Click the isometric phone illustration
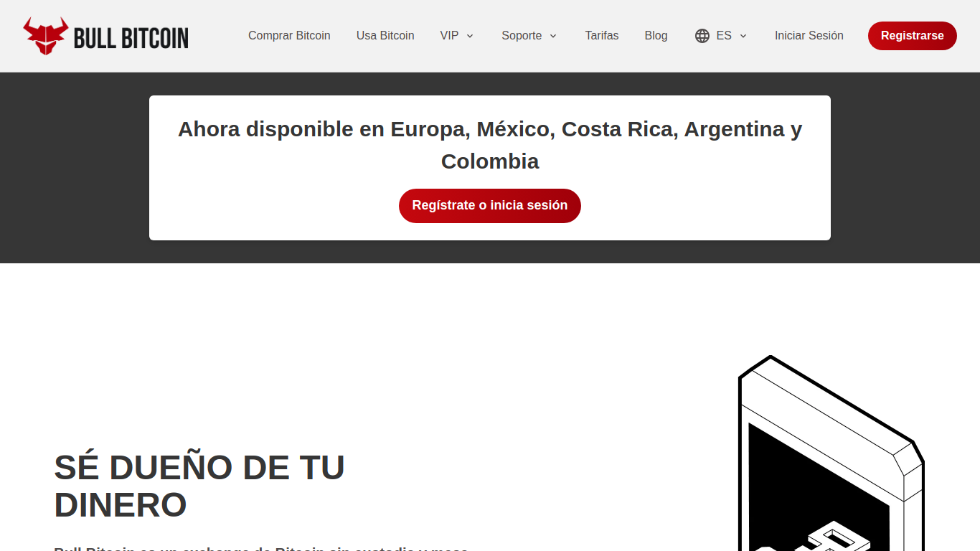The width and height of the screenshot is (980, 551). tap(831, 453)
